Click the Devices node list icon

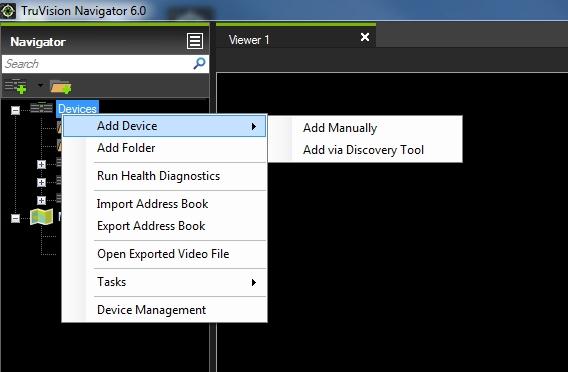point(41,108)
